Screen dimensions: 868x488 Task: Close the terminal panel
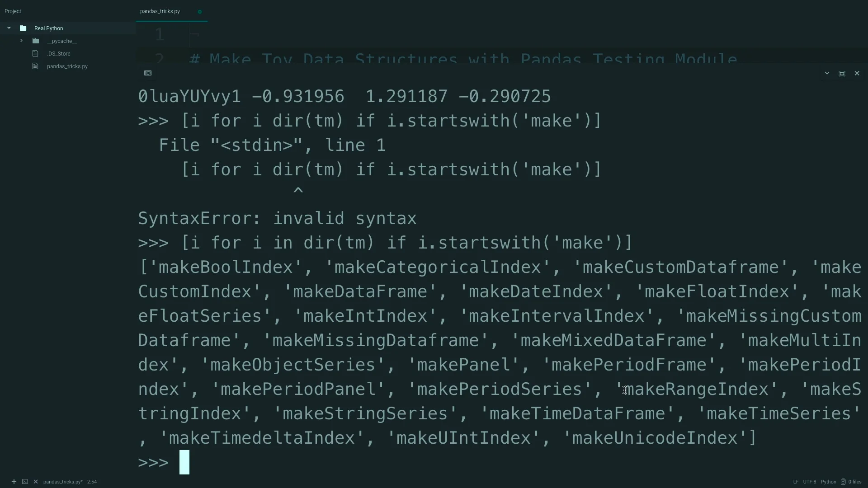(857, 73)
